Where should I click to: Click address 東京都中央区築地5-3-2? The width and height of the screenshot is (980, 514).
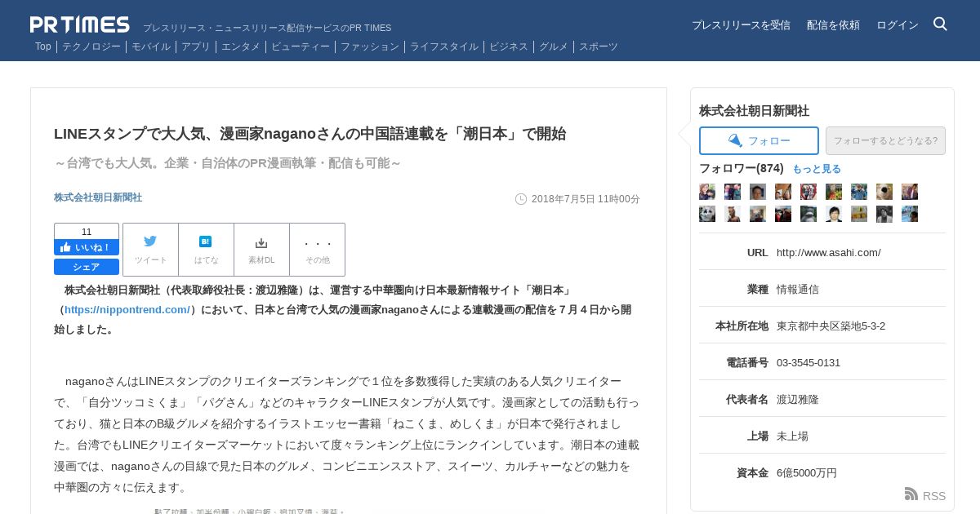tap(831, 326)
